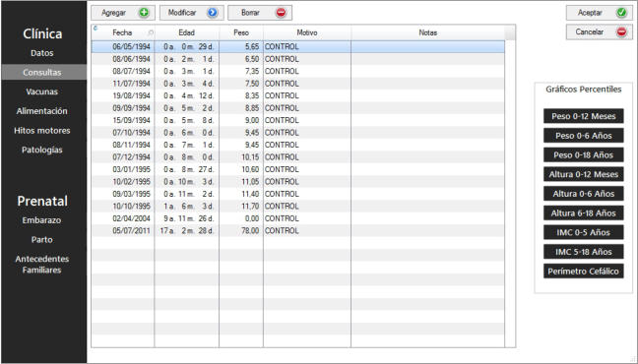Select the row dated 10/10/1995
This screenshot has height=364, width=638.
(x=298, y=207)
